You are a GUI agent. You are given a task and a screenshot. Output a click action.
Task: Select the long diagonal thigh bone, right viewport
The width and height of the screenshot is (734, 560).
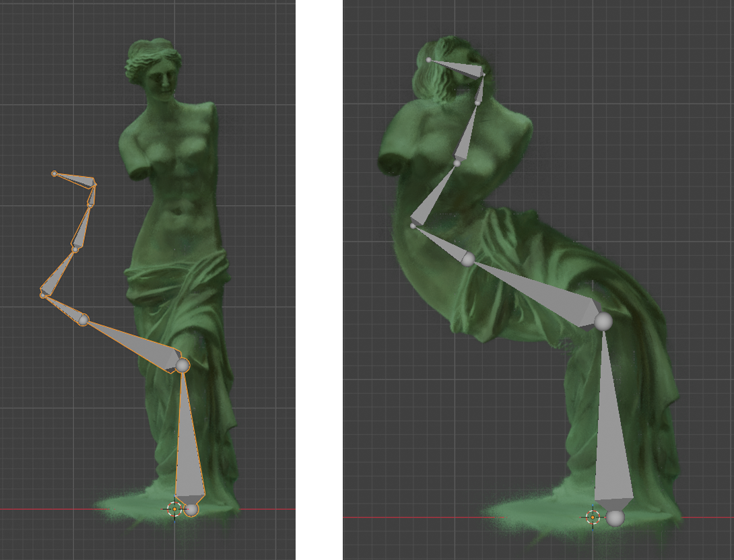click(537, 292)
